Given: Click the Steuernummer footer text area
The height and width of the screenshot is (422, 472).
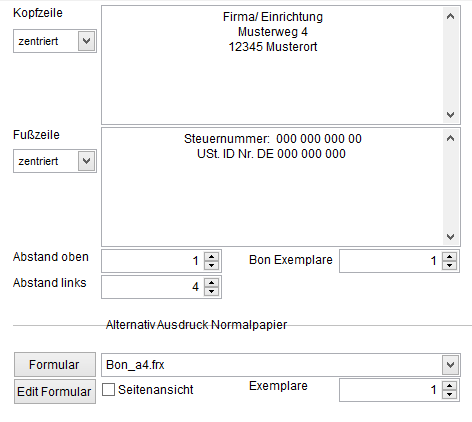Looking at the screenshot, I should point(272,187).
